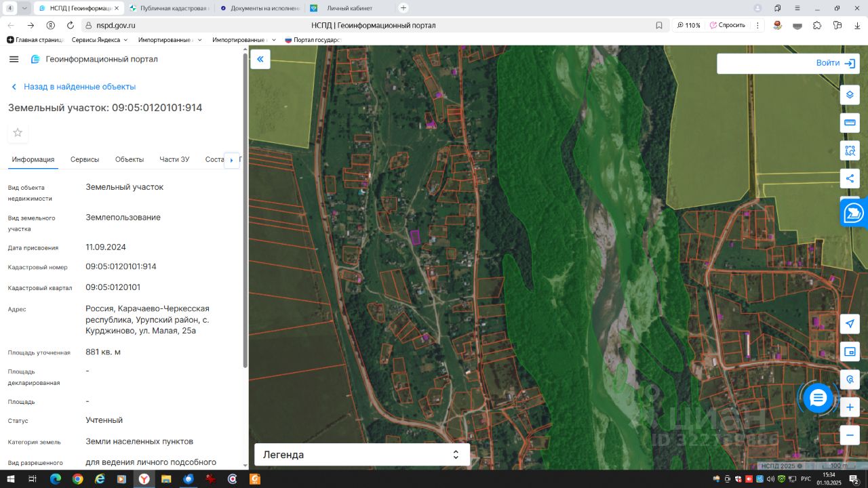The height and width of the screenshot is (488, 868).
Task: Show more tabs with arrow button
Action: point(232,160)
